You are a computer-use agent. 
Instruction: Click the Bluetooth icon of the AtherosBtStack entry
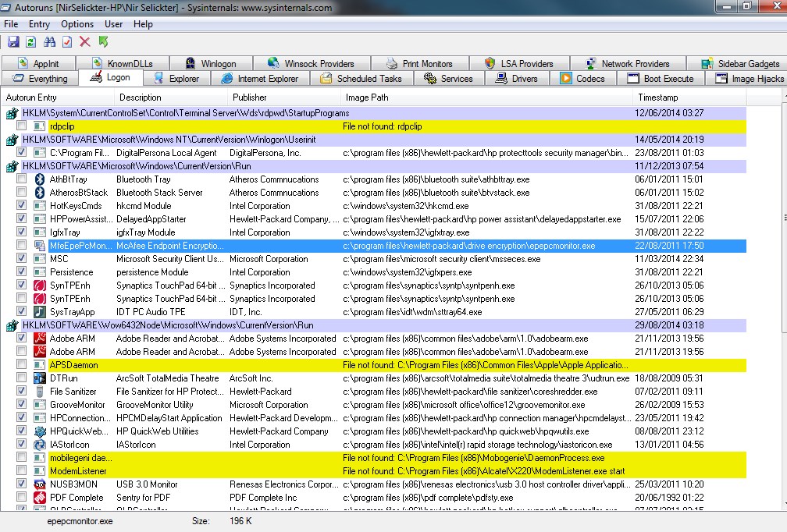click(40, 193)
